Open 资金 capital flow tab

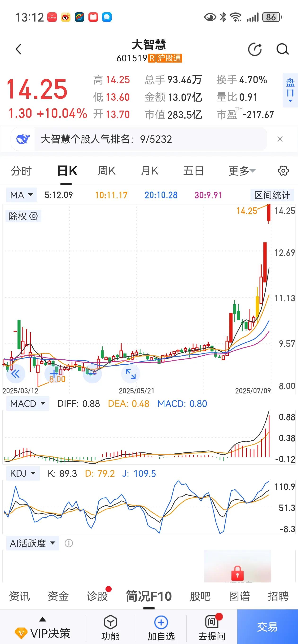coord(58,596)
